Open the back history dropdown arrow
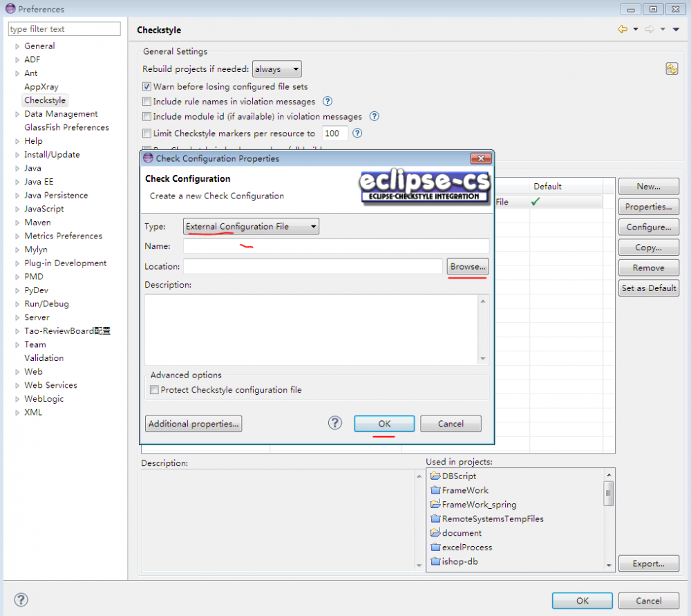The height and width of the screenshot is (616, 691). 636,29
